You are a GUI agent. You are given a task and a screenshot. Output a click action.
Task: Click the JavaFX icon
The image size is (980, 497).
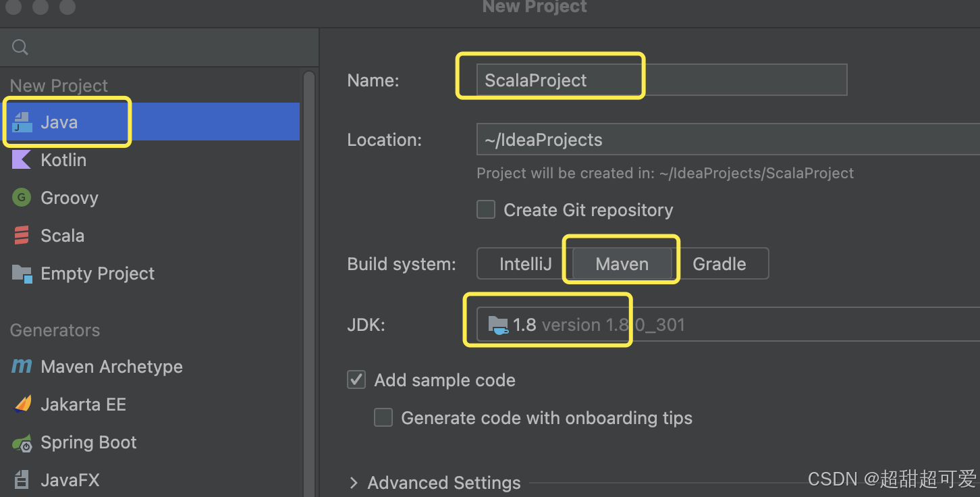[22, 480]
